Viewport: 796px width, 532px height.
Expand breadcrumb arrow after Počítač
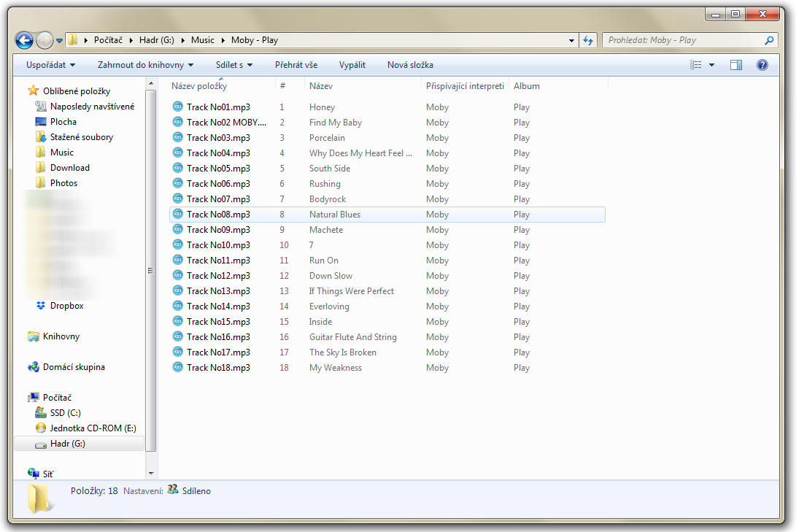coord(131,40)
